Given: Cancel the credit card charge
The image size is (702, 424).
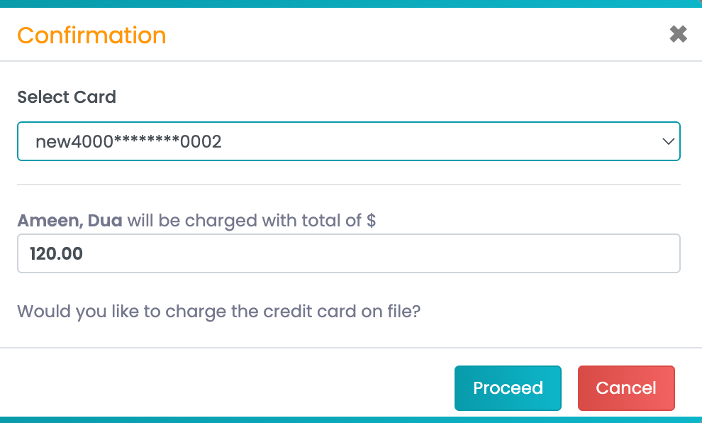Looking at the screenshot, I should pos(626,388).
